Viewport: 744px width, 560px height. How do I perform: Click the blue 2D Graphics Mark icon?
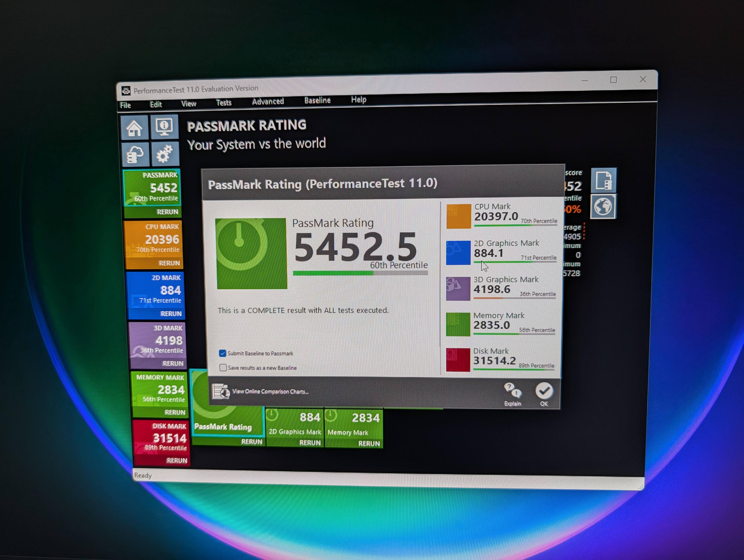tap(458, 253)
